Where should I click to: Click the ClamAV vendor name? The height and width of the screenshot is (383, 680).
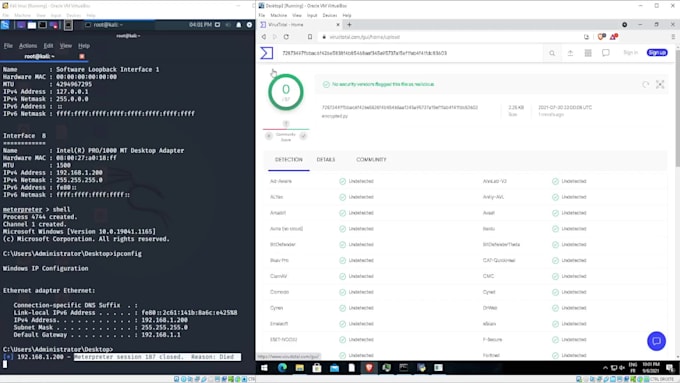278,276
